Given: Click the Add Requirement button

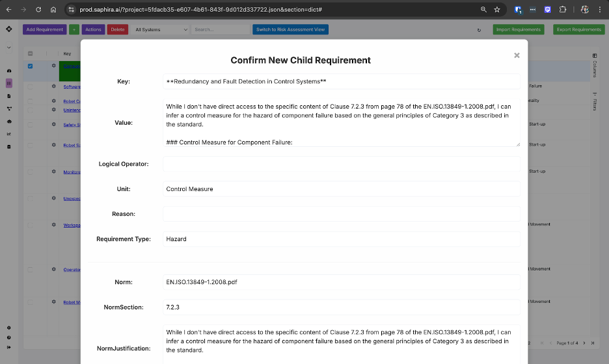Looking at the screenshot, I should coord(45,29).
